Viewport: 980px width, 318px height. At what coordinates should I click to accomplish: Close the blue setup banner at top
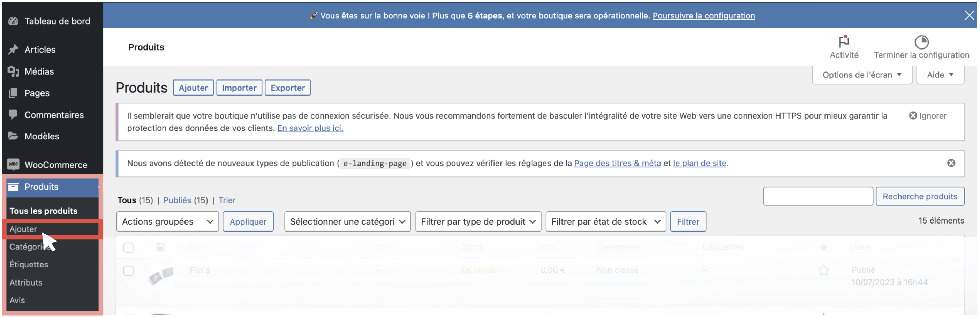coord(968,16)
